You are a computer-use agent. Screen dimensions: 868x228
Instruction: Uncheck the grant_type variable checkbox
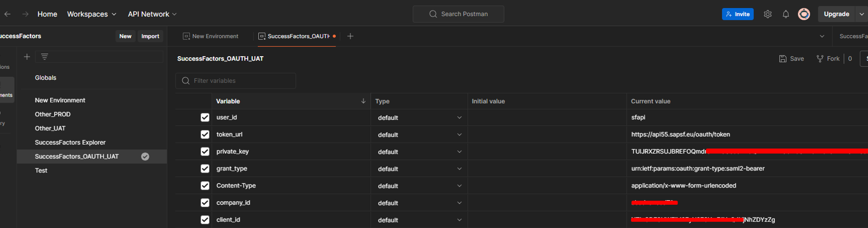coord(205,168)
